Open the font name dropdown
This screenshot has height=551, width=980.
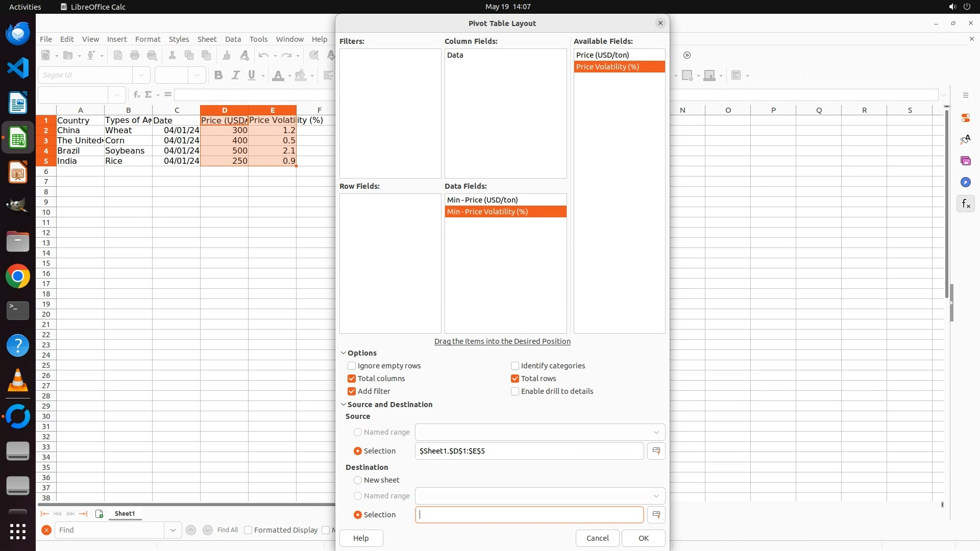141,75
